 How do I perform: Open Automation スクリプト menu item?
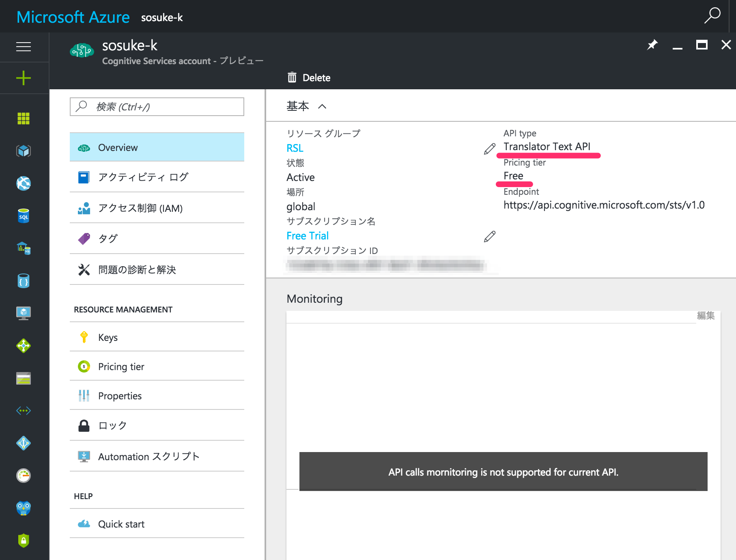point(157,457)
